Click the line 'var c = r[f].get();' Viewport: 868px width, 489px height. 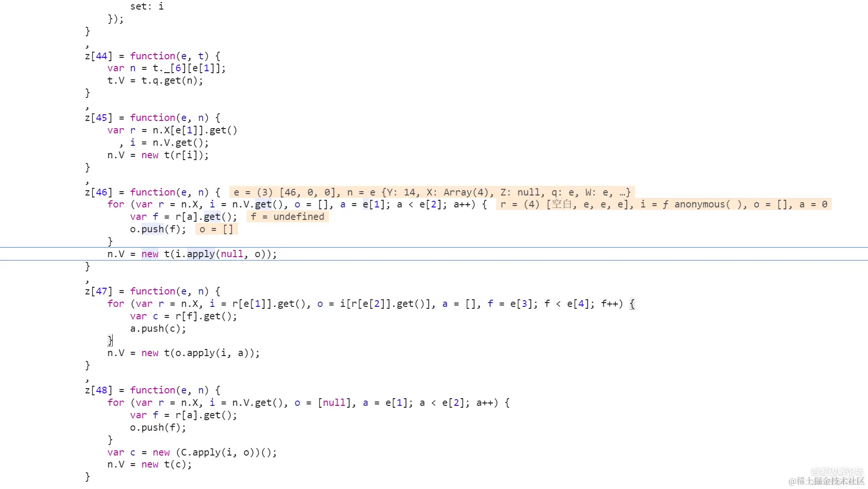pos(184,316)
